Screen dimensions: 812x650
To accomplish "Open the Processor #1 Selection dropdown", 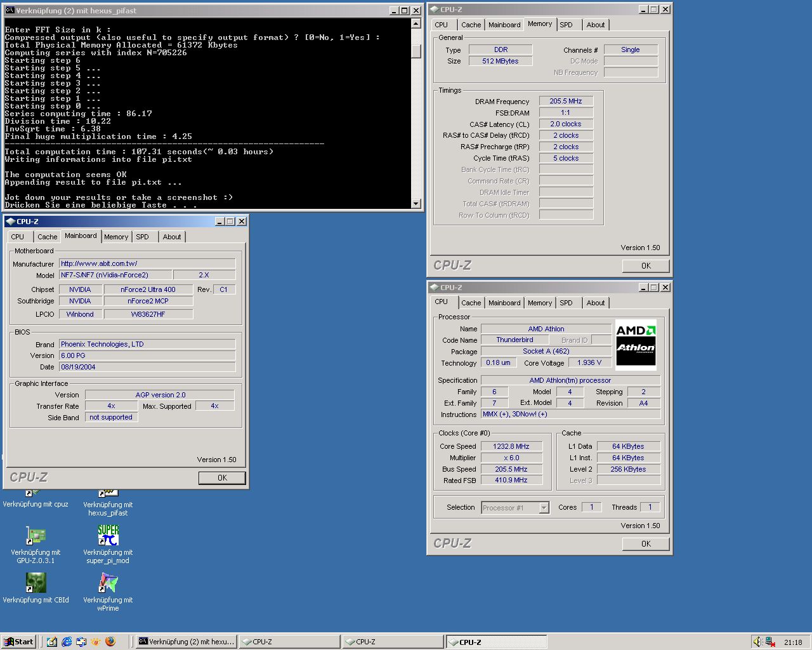I will coord(544,507).
